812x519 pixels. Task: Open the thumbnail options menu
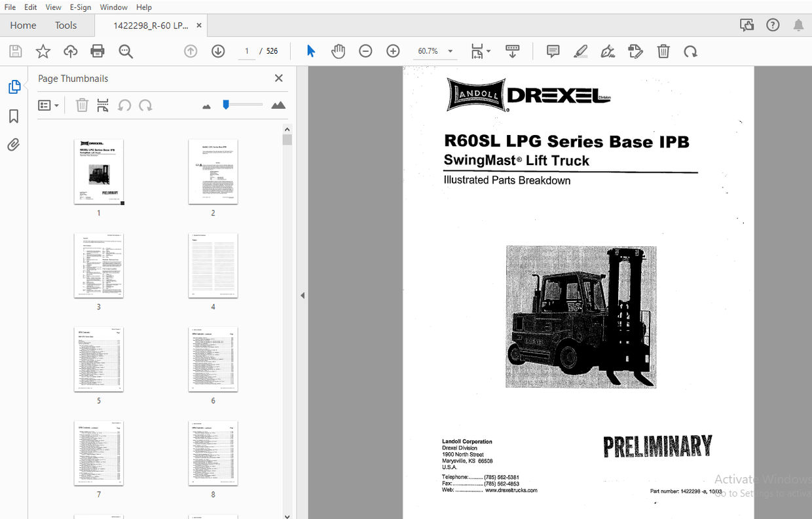[x=48, y=105]
